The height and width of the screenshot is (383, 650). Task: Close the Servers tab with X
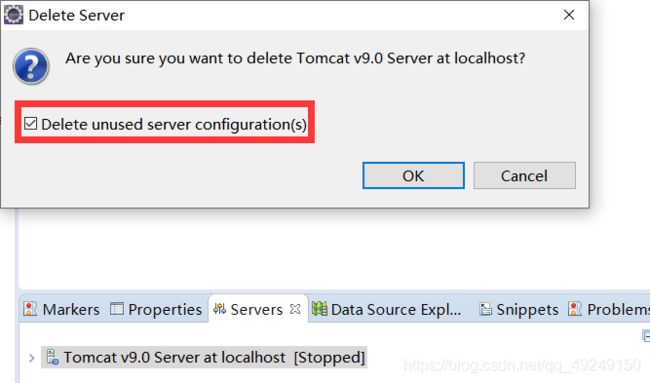click(x=295, y=309)
